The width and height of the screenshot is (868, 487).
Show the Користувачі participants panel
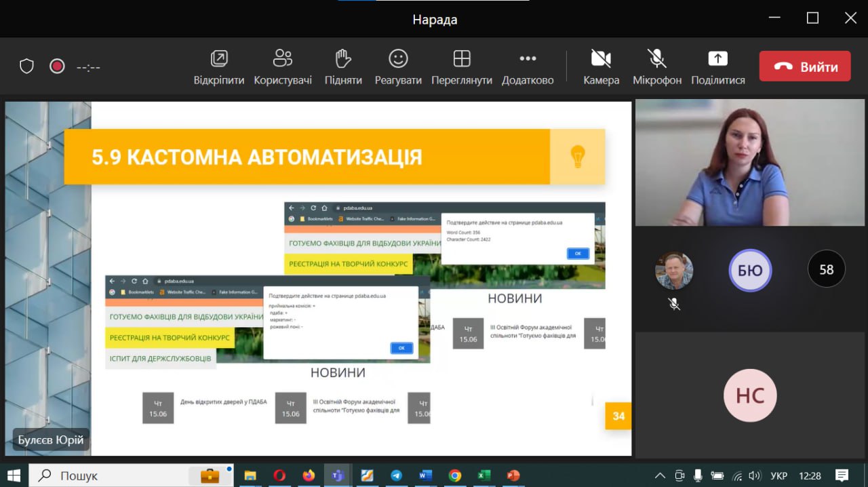(x=283, y=67)
